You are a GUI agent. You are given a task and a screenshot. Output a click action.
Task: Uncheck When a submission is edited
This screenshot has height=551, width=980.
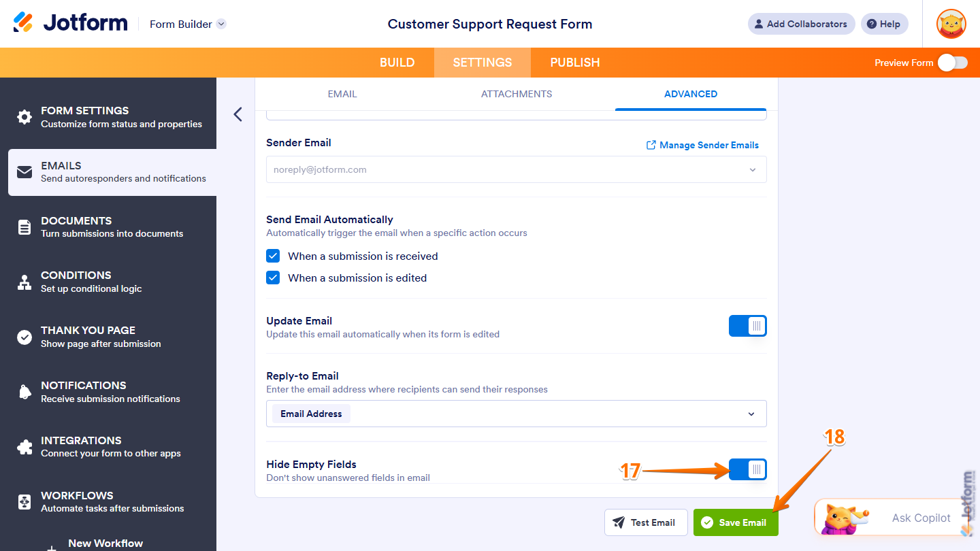[x=273, y=278]
